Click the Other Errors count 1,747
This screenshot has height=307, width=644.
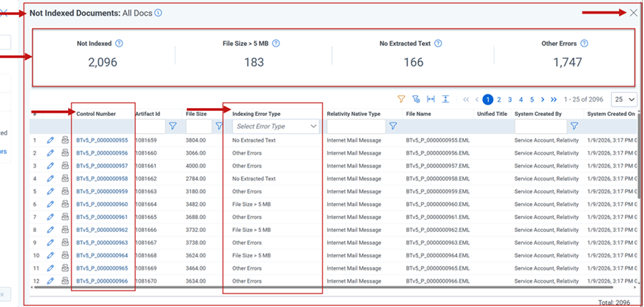pos(567,62)
